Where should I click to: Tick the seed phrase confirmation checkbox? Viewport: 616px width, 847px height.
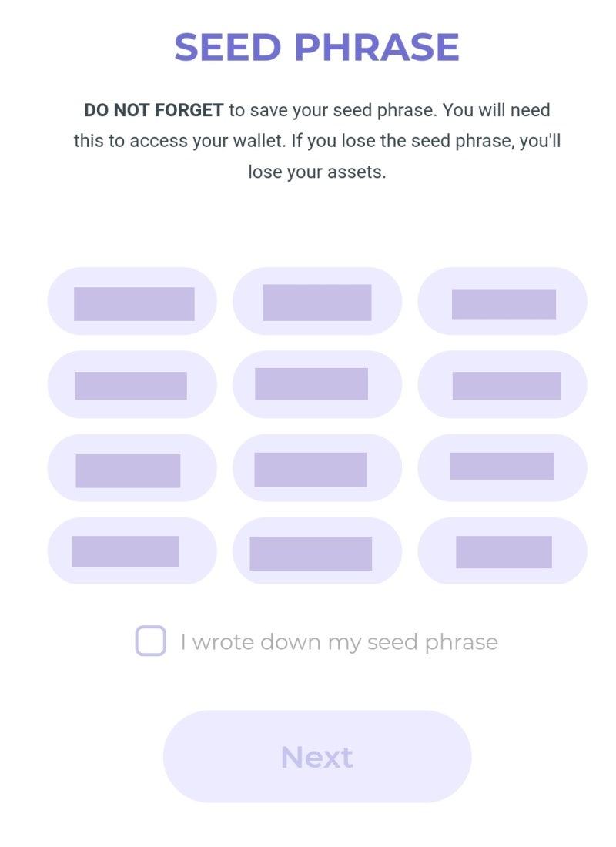pyautogui.click(x=150, y=641)
